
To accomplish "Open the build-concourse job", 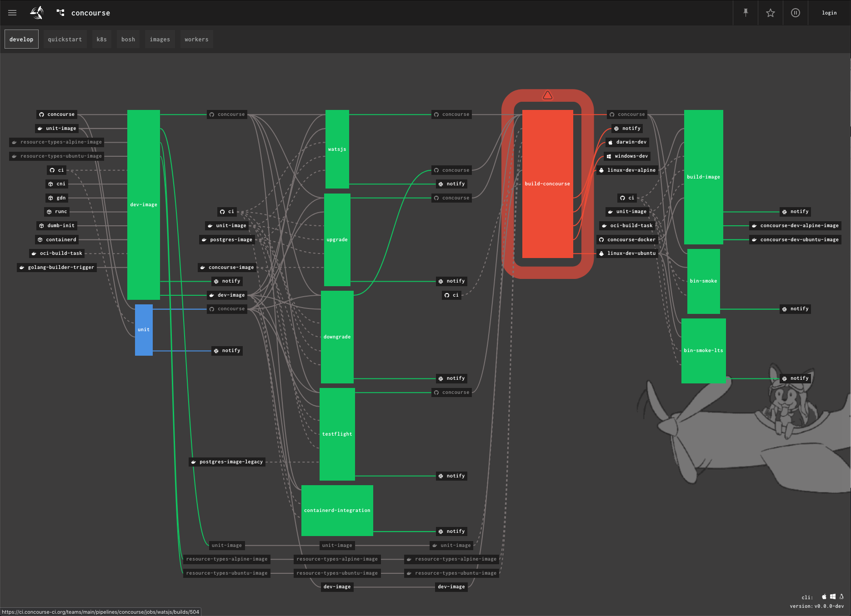I will pos(547,183).
